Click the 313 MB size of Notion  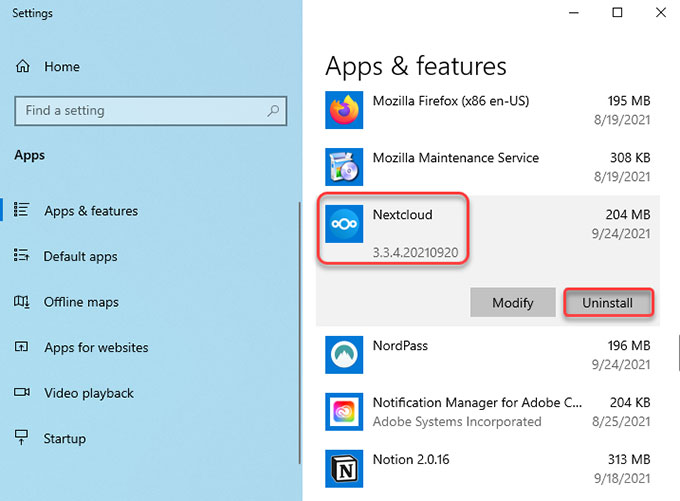point(629,459)
